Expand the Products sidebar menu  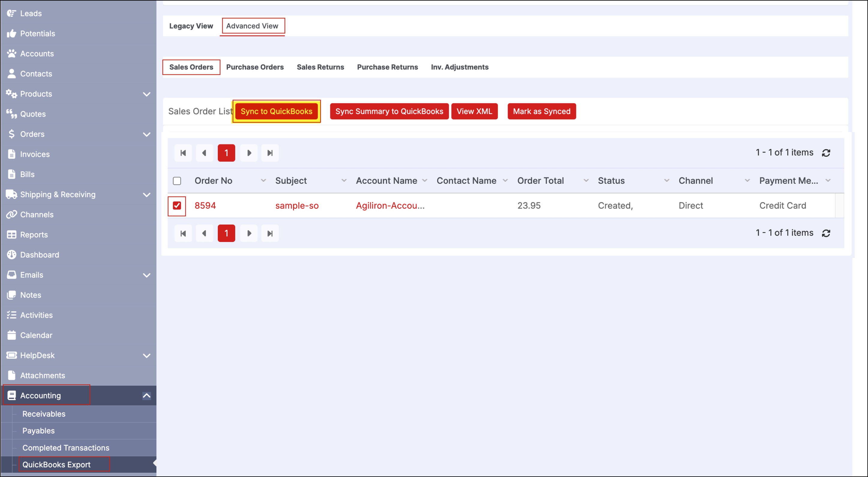(146, 94)
